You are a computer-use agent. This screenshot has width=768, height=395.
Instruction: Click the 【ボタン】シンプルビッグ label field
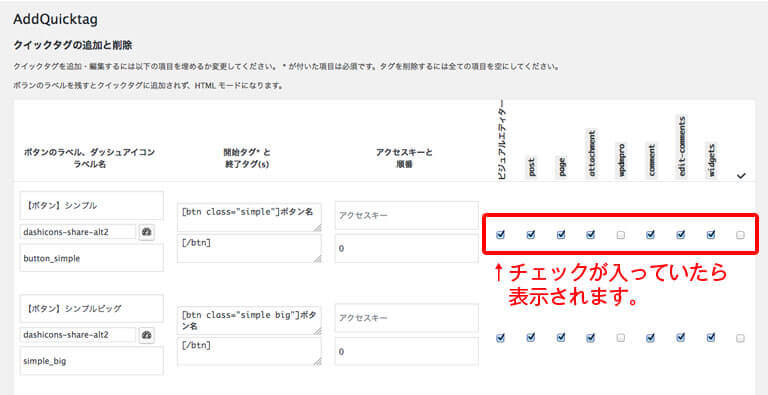click(x=92, y=309)
